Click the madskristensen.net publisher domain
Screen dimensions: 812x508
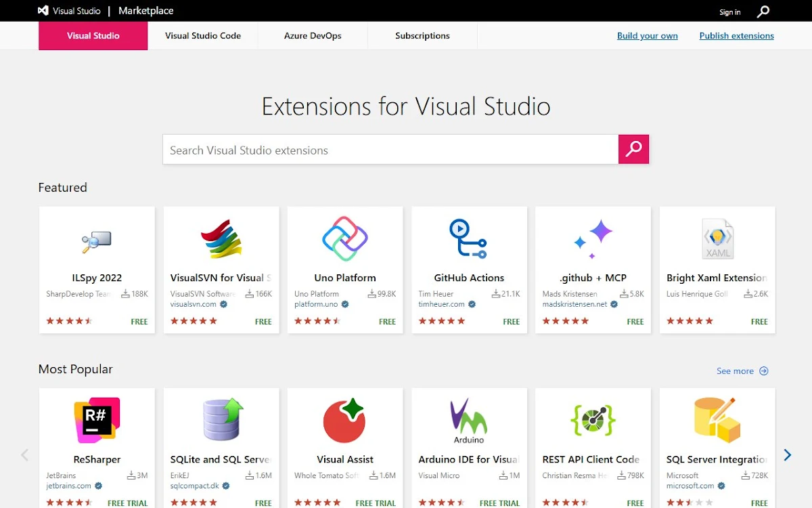pos(574,305)
